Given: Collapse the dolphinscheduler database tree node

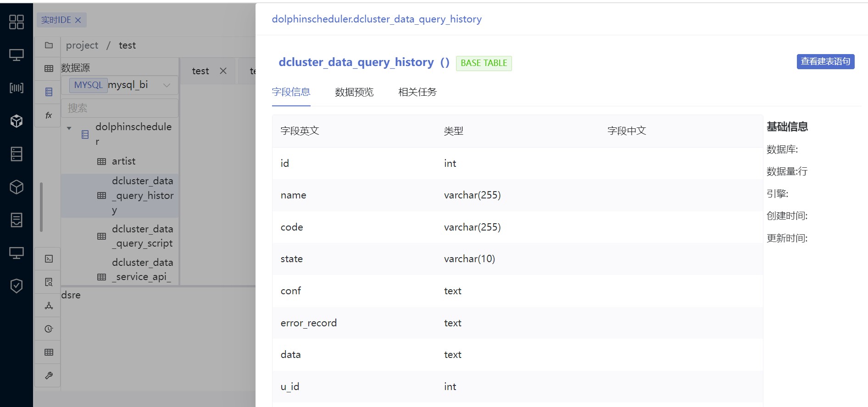Looking at the screenshot, I should point(69,128).
